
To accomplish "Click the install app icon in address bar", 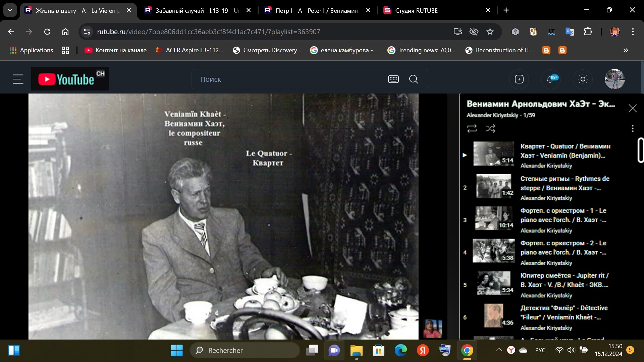I will coord(458,32).
